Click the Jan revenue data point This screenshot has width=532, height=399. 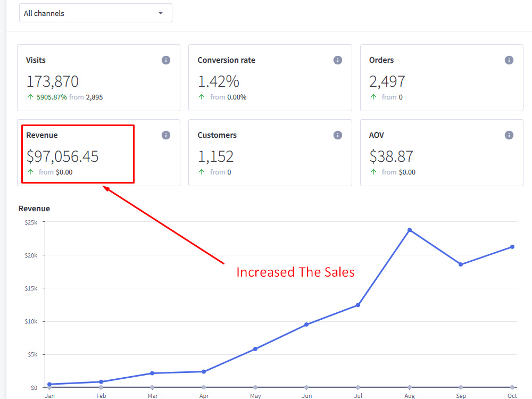coord(49,384)
